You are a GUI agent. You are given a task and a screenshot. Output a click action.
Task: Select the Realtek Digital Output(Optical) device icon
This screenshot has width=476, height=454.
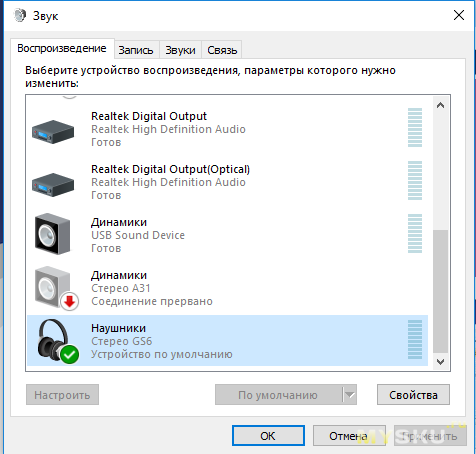(x=53, y=185)
